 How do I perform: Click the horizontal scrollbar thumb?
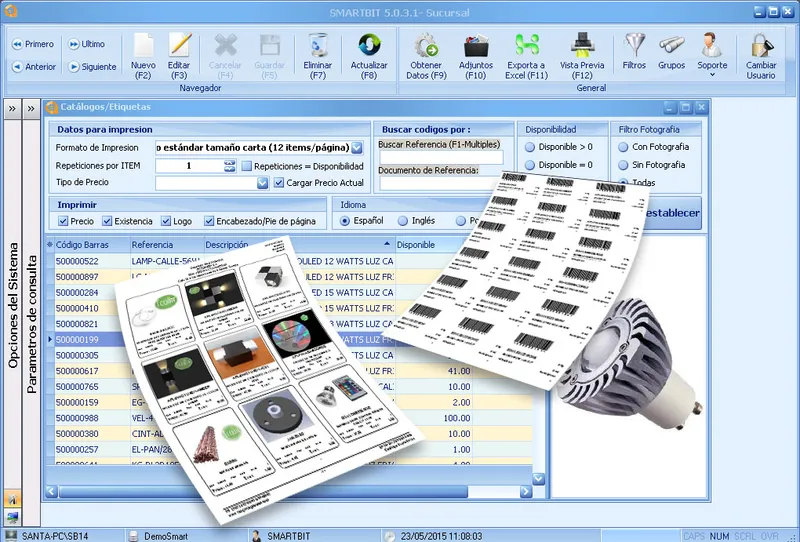click(263, 491)
